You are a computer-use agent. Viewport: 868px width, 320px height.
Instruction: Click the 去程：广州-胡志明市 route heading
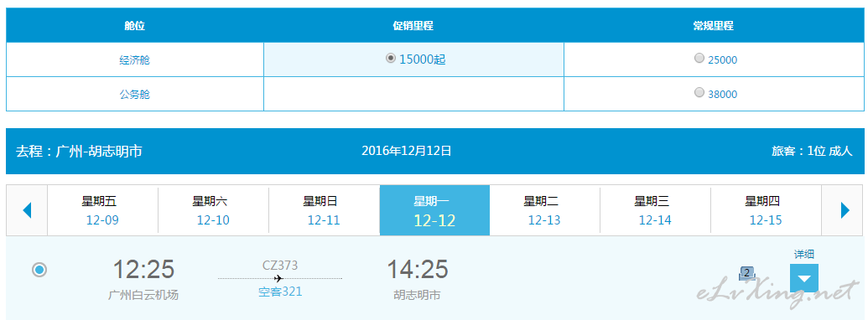coord(79,152)
